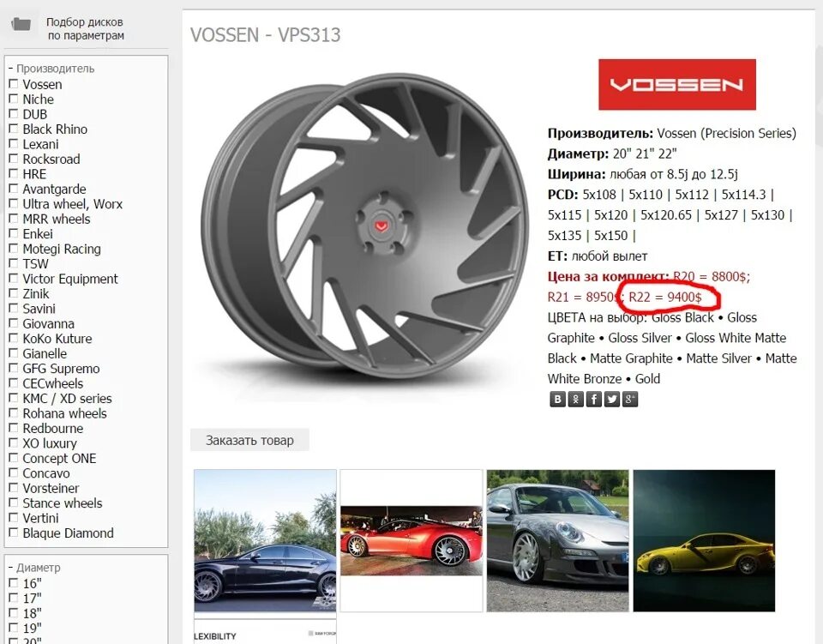Open the red Ferrari gallery thumbnail

pyautogui.click(x=411, y=540)
